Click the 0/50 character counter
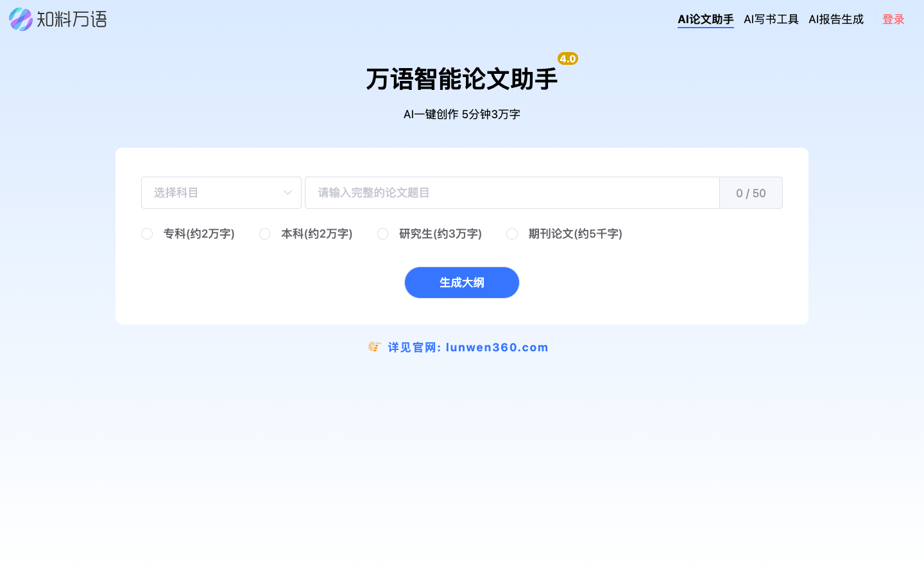Image resolution: width=924 pixels, height=578 pixels. (x=750, y=193)
